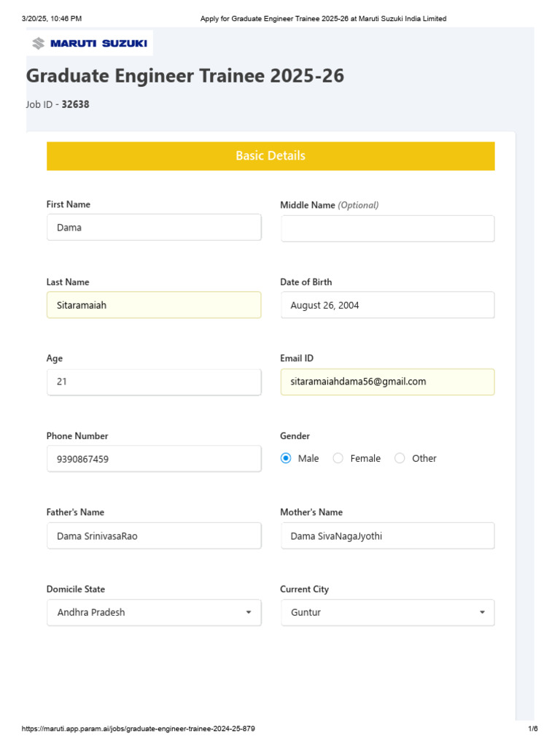Click the maruti.app.param.ai URL in footer
This screenshot has height=747, width=560.
pyautogui.click(x=139, y=729)
